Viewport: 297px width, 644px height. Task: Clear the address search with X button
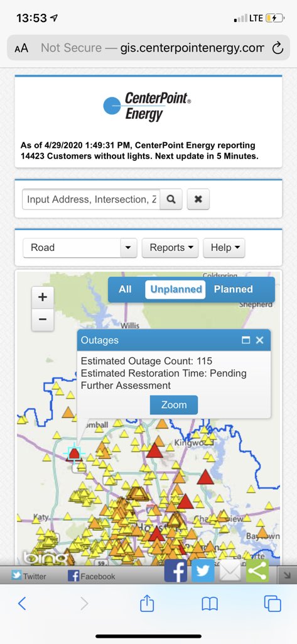click(x=198, y=199)
